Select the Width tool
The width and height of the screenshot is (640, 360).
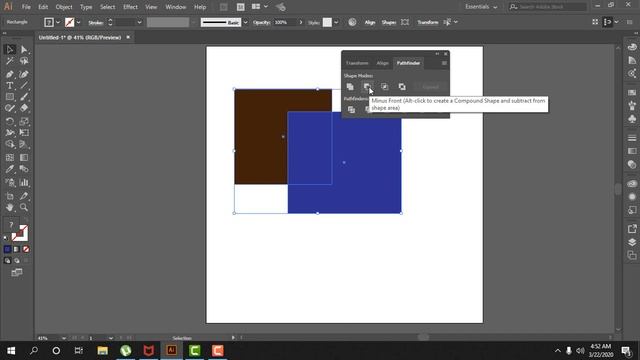pos(10,133)
